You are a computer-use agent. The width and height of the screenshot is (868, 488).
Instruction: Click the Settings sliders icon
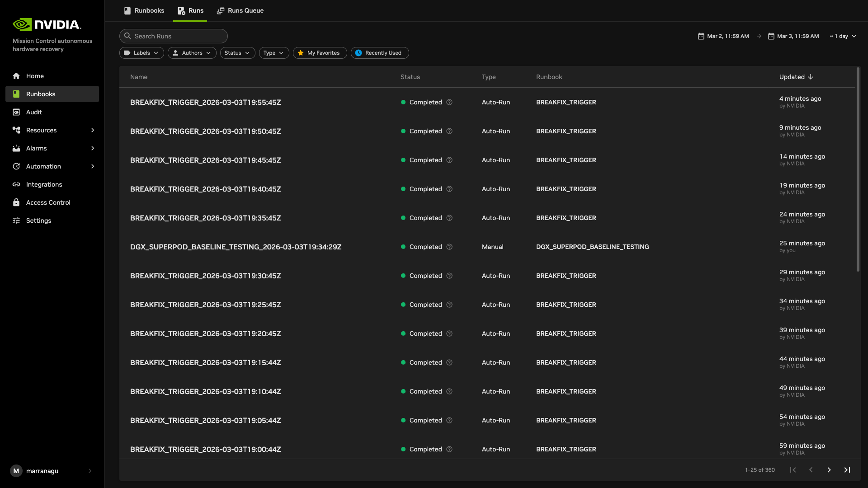point(16,221)
